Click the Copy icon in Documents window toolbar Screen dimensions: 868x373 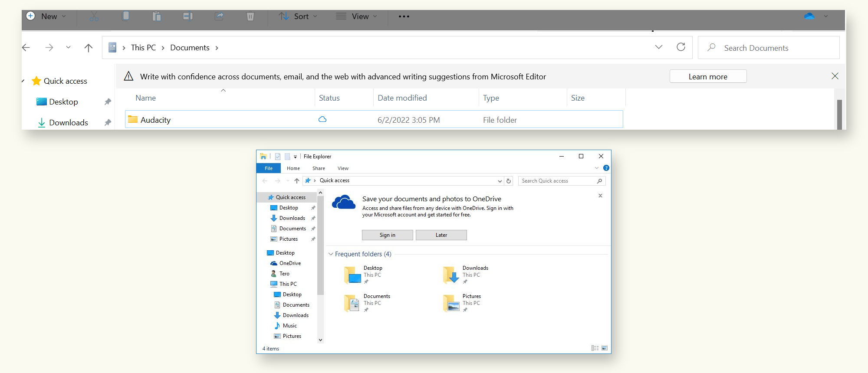point(125,16)
